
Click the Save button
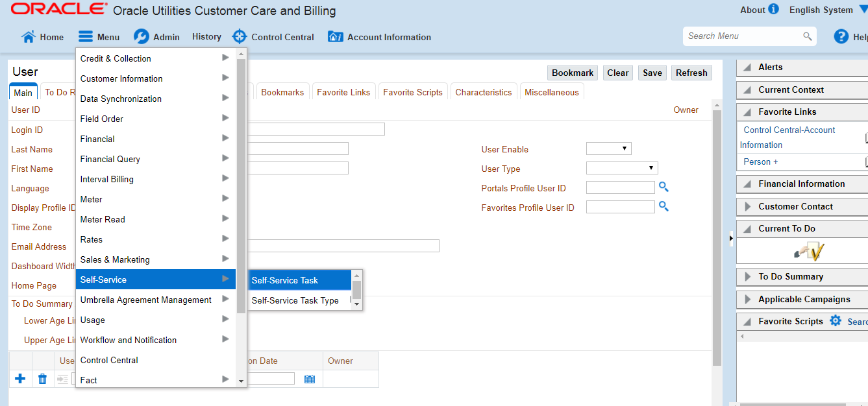pyautogui.click(x=652, y=72)
